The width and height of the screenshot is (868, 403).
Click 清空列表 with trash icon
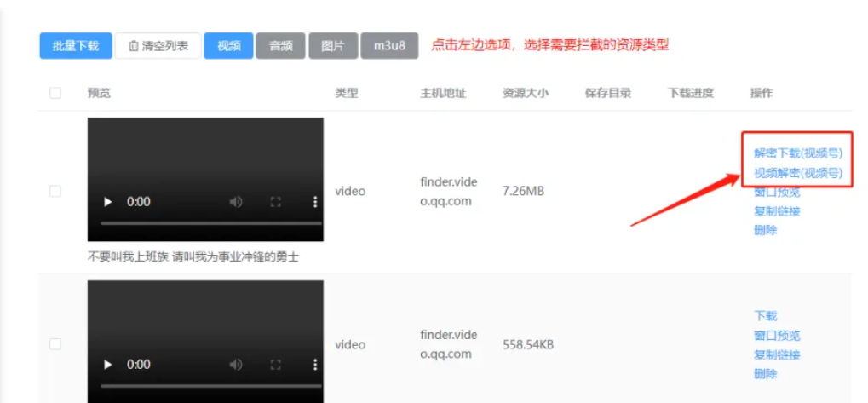158,46
